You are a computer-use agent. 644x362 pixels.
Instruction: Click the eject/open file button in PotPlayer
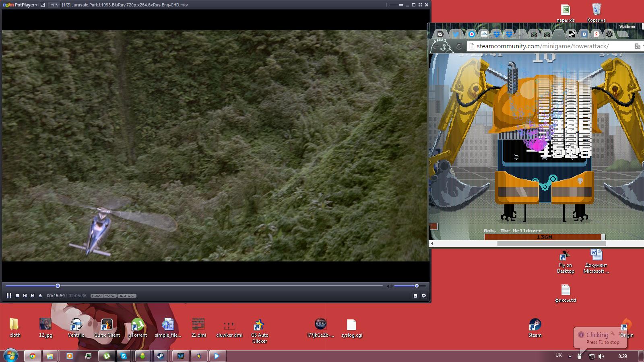(x=40, y=296)
